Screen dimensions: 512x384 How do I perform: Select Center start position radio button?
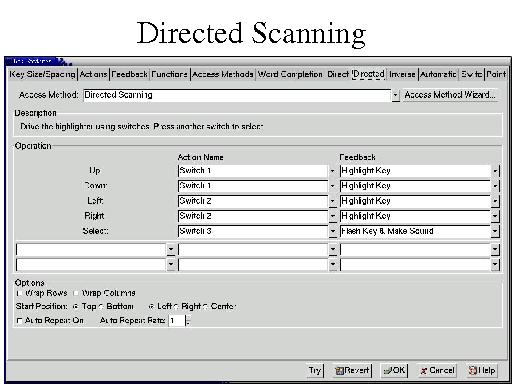205,306
